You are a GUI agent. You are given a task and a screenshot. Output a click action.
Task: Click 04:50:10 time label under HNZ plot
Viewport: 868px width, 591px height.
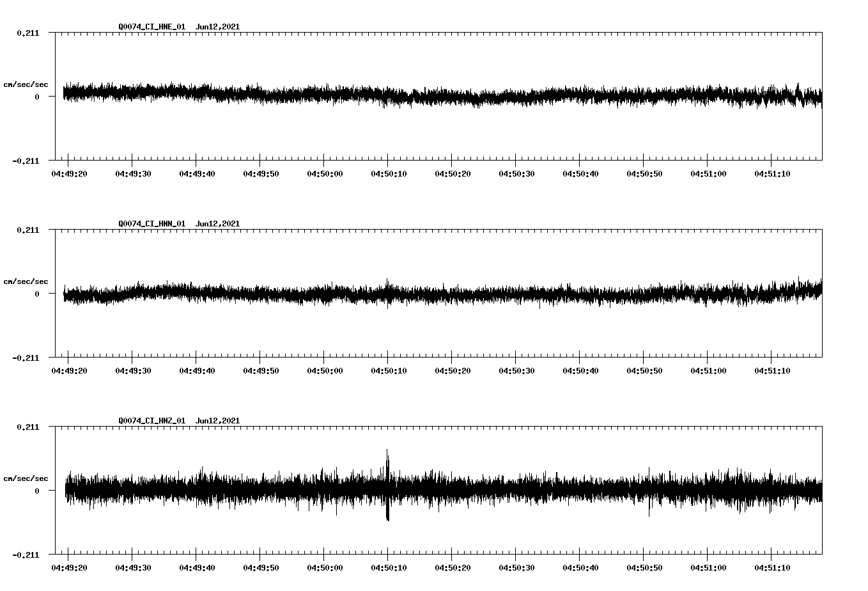389,568
